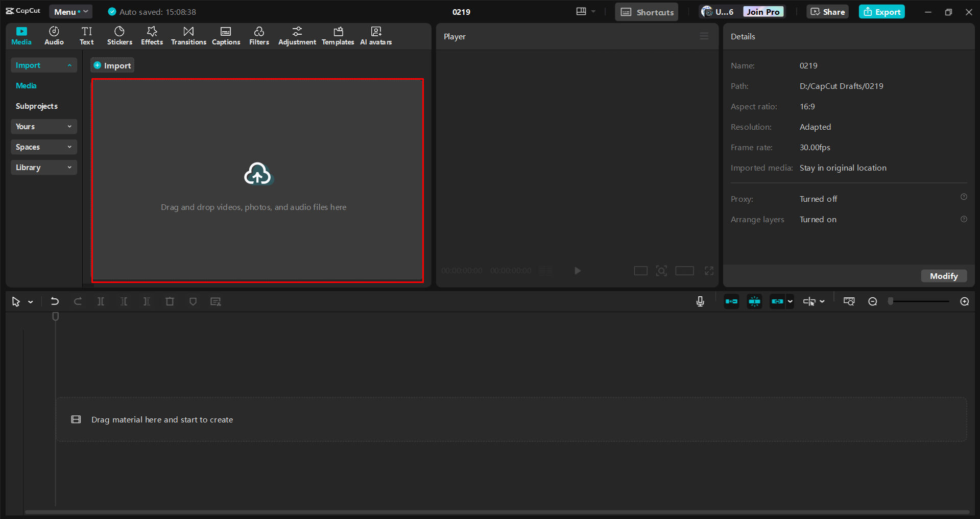Open the Filters panel
980x519 pixels.
pyautogui.click(x=259, y=36)
